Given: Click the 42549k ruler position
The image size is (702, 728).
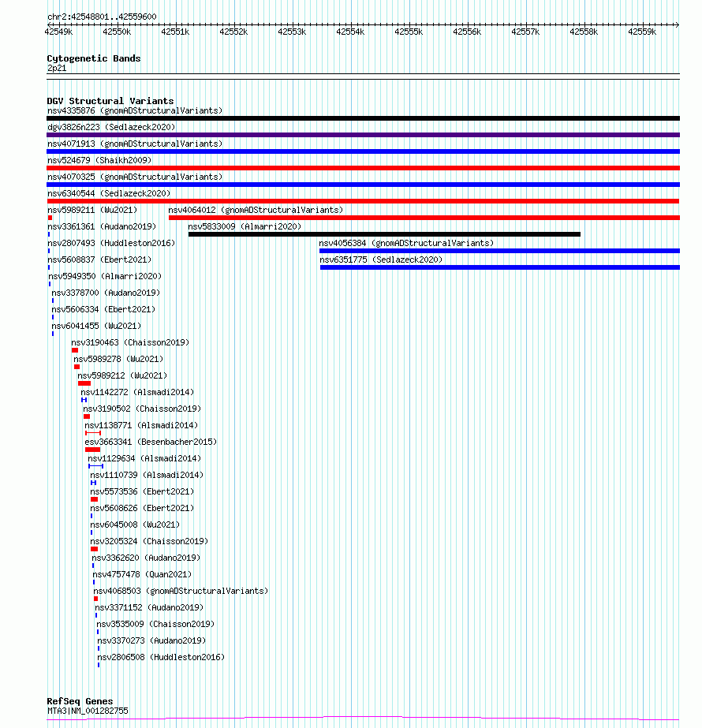Looking at the screenshot, I should pos(58,32).
